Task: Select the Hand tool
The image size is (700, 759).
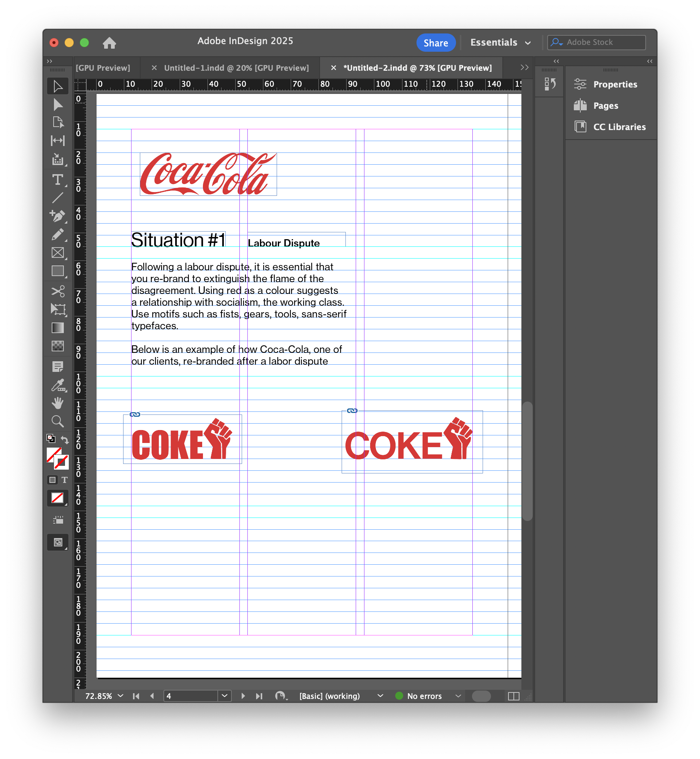Action: tap(58, 403)
